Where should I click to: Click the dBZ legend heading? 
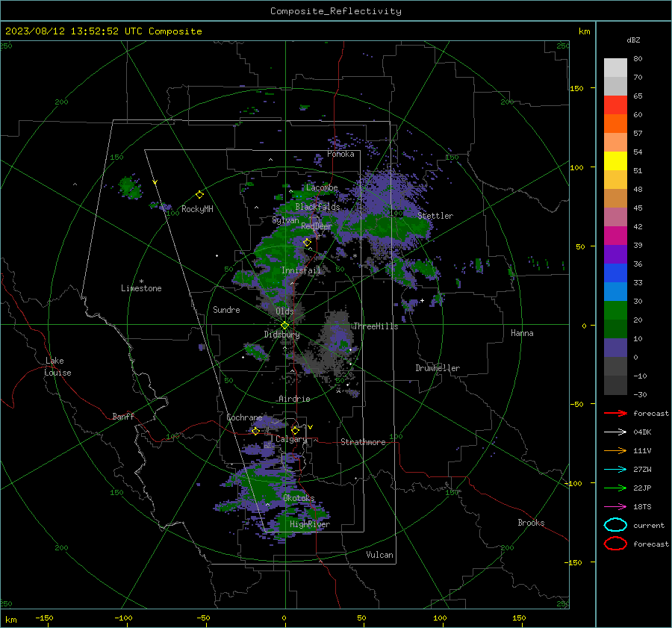pos(633,40)
